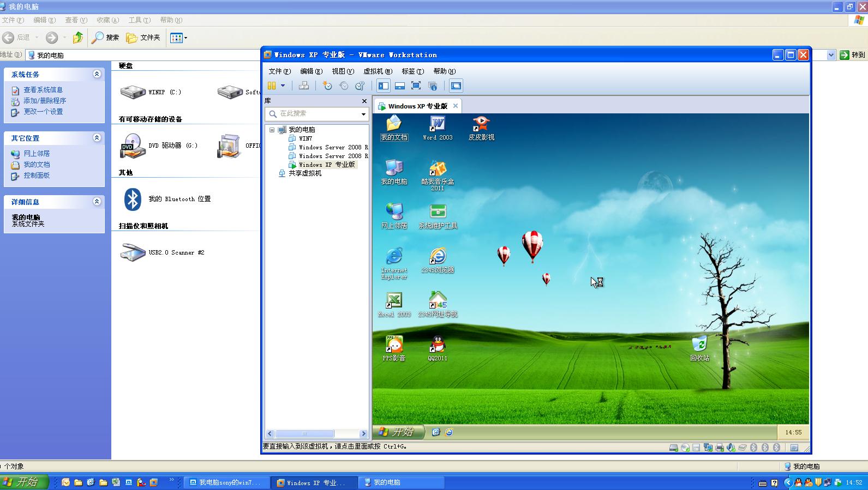Click the VM CD/DVD status icon
Viewport: 868px width, 490px height.
pos(685,447)
